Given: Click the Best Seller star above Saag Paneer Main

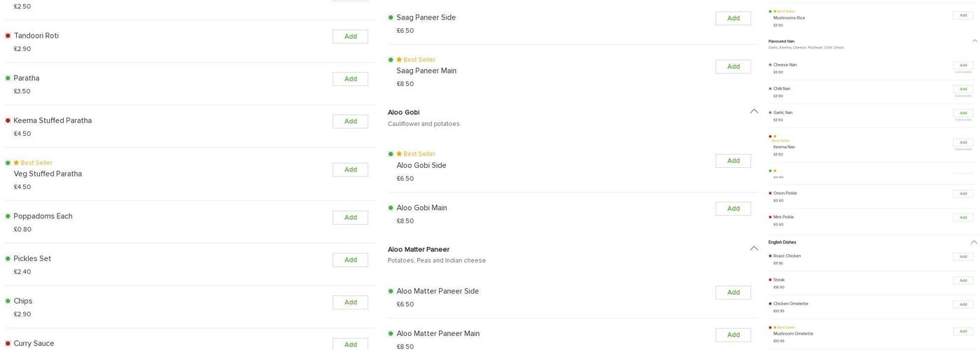Looking at the screenshot, I should 399,59.
